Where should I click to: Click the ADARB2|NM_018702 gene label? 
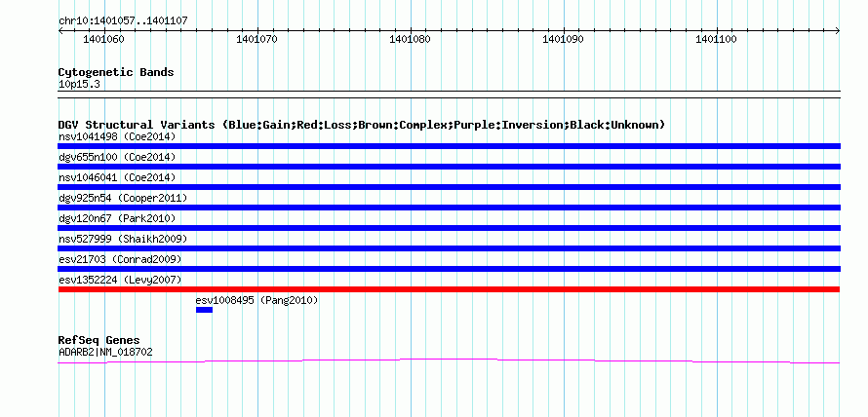pos(105,352)
